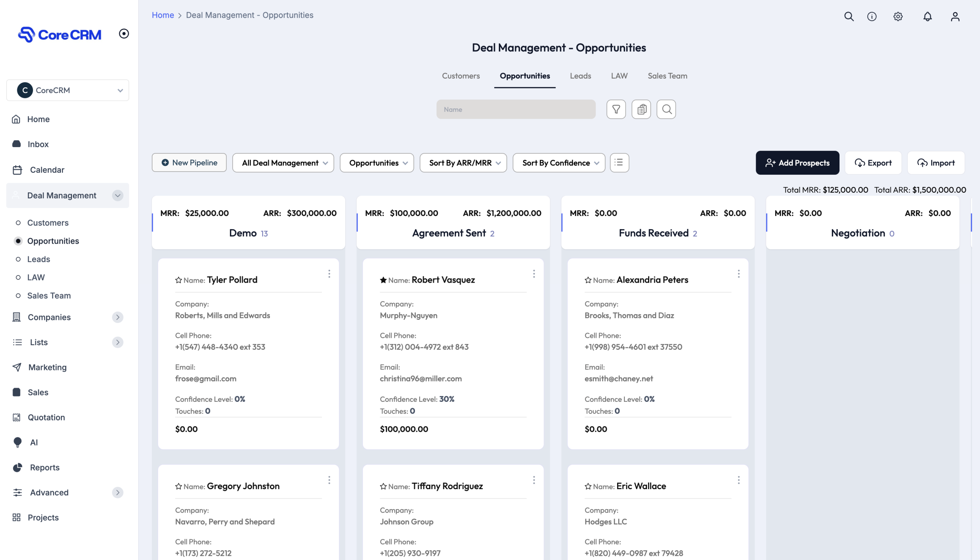Viewport: 980px width, 560px height.
Task: Open settings gear icon
Action: 898,16
